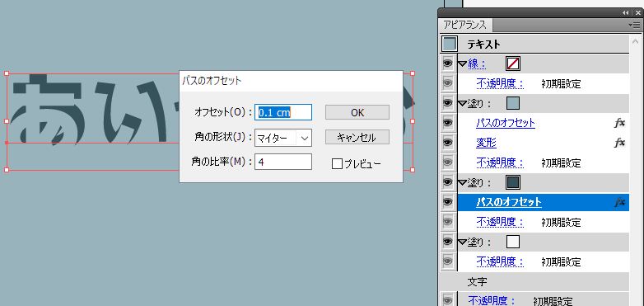Image resolution: width=644 pixels, height=306 pixels.
Task: Collapse the light blue 塗り disclosure triangle
Action: (x=463, y=104)
